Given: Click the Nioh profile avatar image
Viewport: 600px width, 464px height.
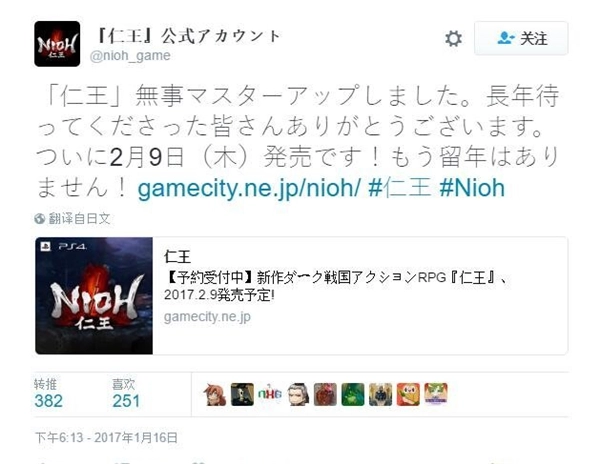Looking at the screenshot, I should click(57, 44).
